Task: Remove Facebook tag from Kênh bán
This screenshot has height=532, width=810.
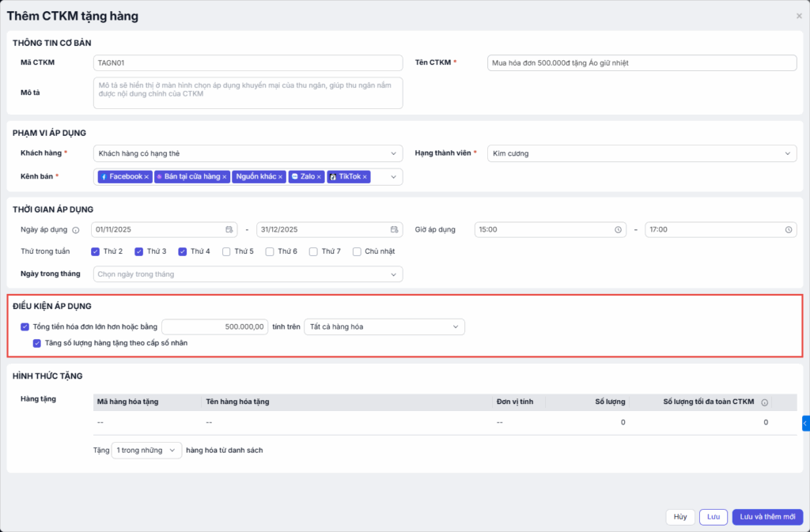Action: click(x=147, y=177)
